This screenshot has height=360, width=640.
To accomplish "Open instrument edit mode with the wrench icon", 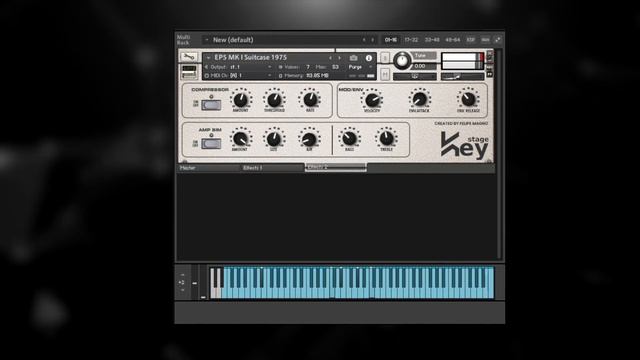I will coord(189,57).
